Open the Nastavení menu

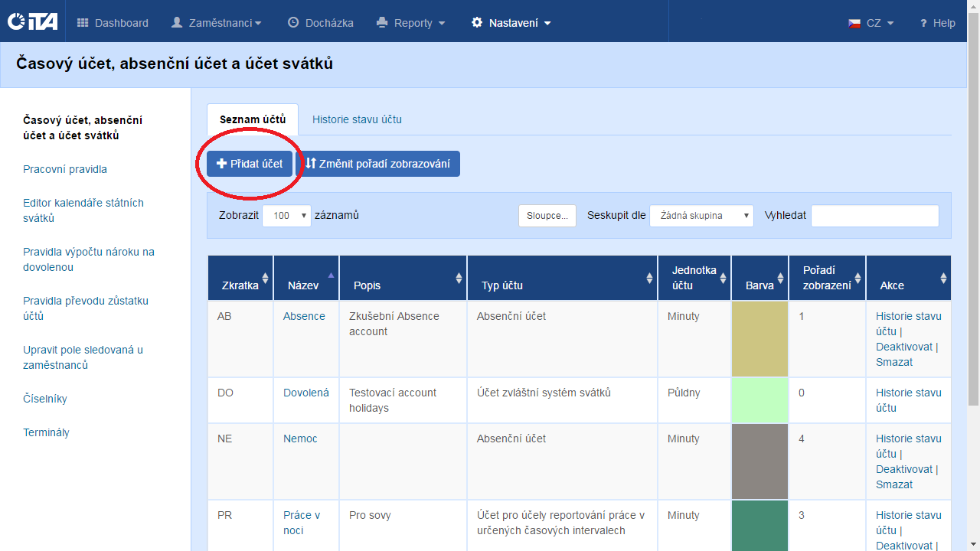(511, 23)
